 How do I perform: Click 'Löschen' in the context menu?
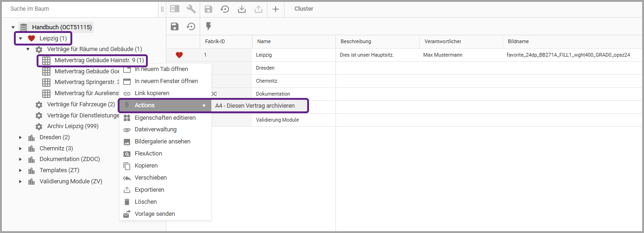pyautogui.click(x=145, y=202)
